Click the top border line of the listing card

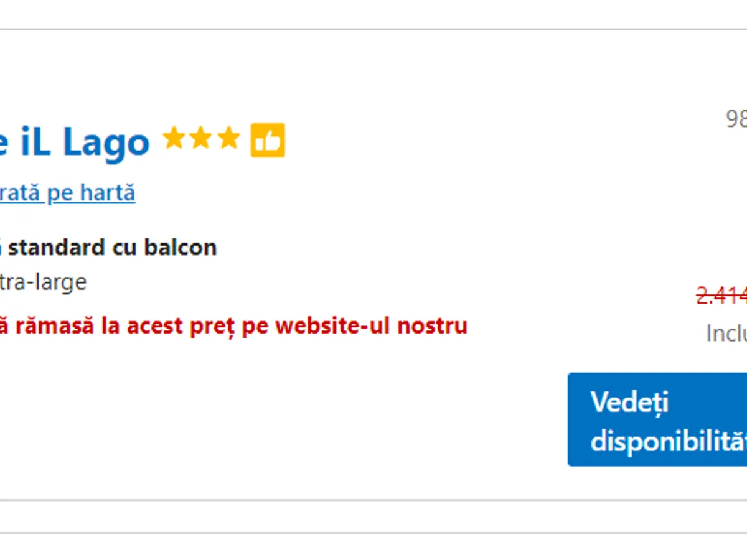374,29
